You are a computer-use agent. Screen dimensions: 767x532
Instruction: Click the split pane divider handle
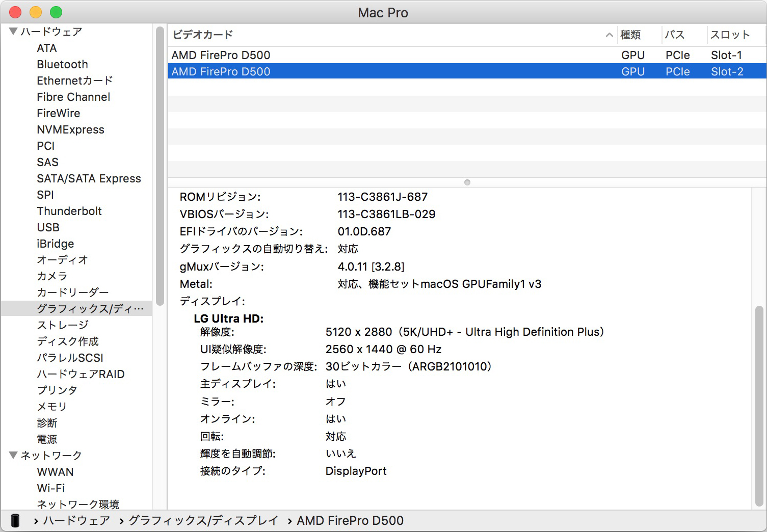point(467,182)
